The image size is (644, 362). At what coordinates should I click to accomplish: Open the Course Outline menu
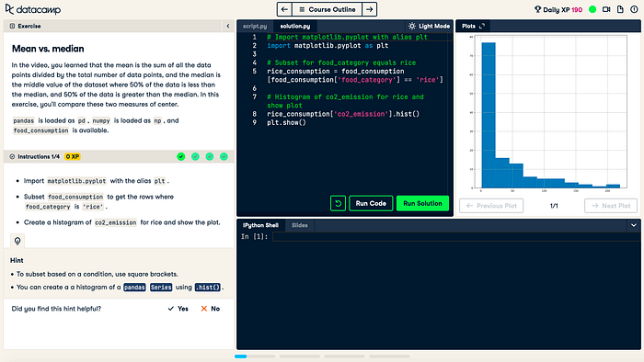pos(327,9)
